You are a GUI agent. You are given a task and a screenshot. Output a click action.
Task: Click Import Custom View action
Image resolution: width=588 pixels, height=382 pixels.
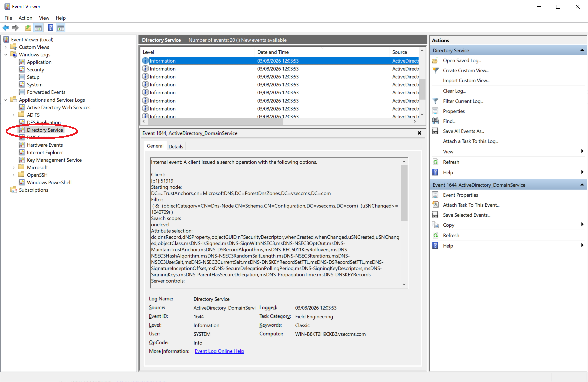[466, 81]
